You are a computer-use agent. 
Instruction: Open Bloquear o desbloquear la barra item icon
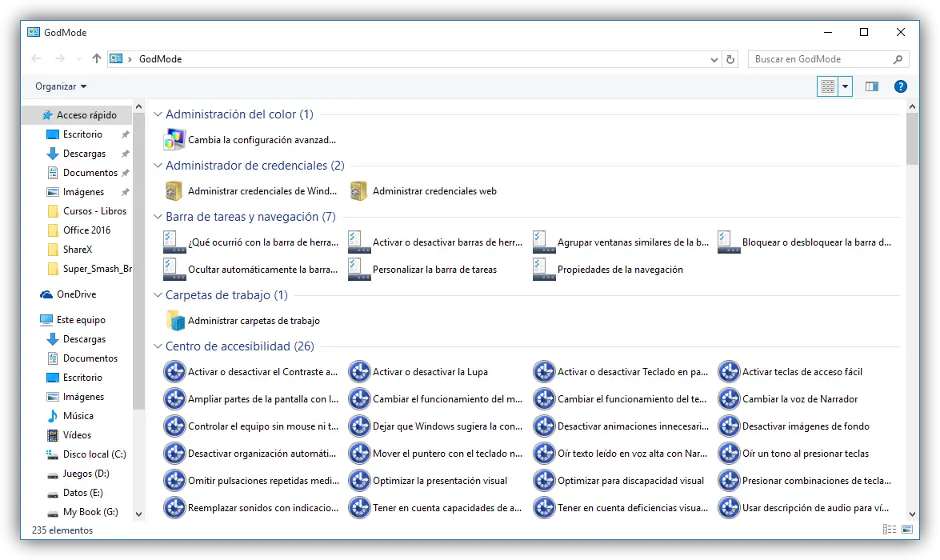(x=728, y=242)
